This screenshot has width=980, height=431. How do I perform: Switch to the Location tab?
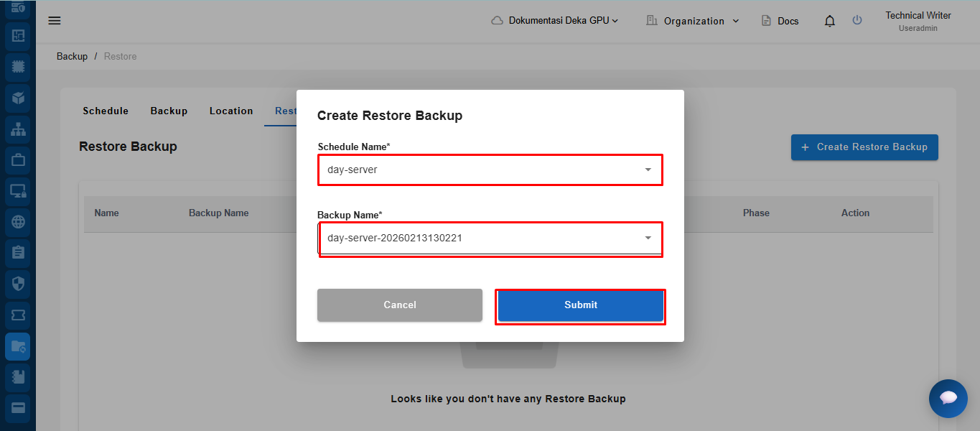click(x=231, y=111)
